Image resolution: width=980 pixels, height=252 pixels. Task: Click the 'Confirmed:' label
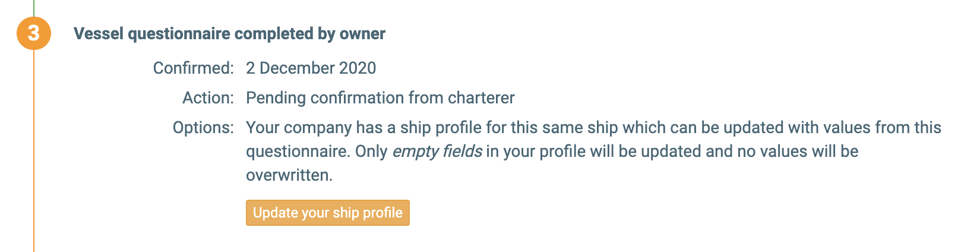(x=193, y=68)
